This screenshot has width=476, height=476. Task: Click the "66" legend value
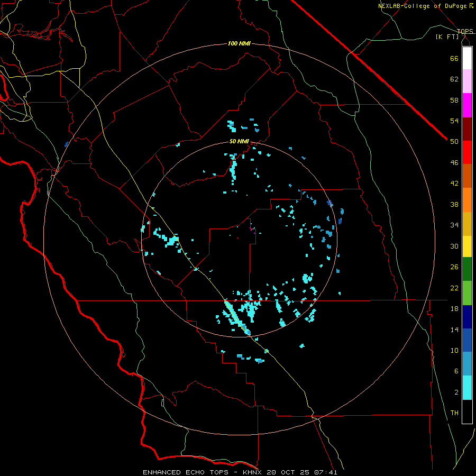(x=454, y=58)
